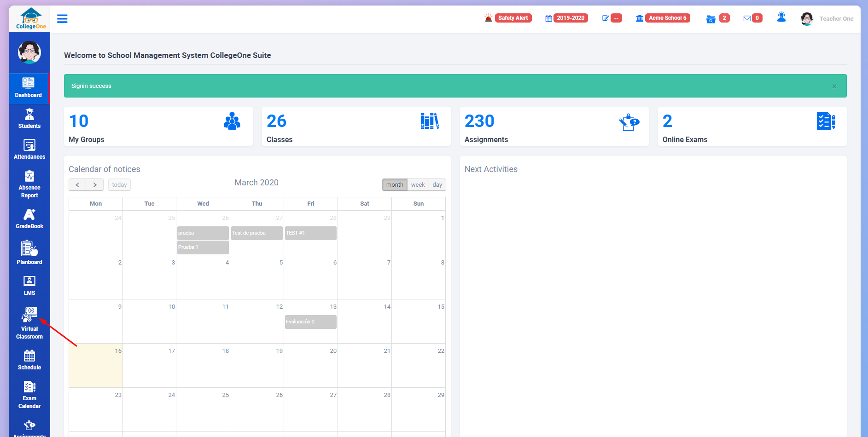Open the Acme School 5 selector
This screenshot has width=868, height=437.
pos(667,18)
